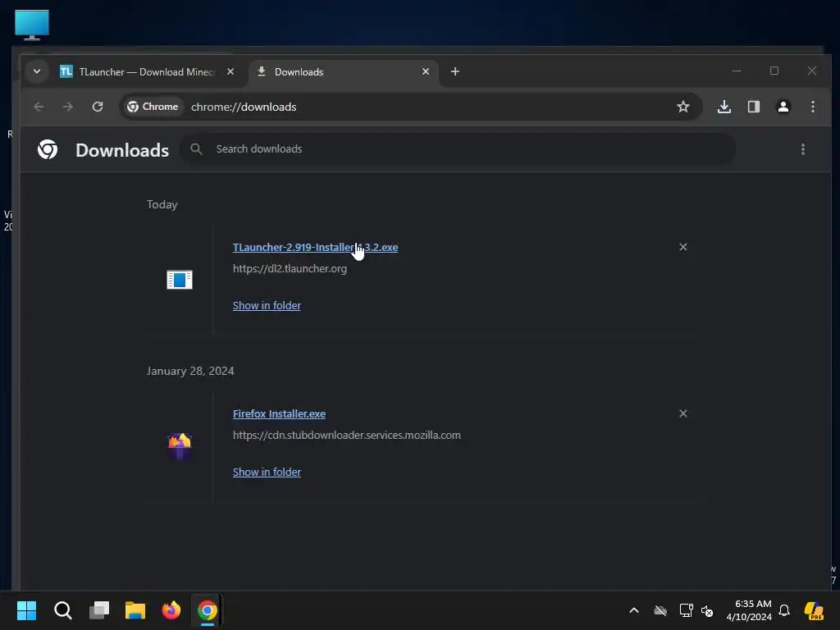The height and width of the screenshot is (630, 840).
Task: Click the Chrome logo beside Downloads heading
Action: [x=48, y=149]
